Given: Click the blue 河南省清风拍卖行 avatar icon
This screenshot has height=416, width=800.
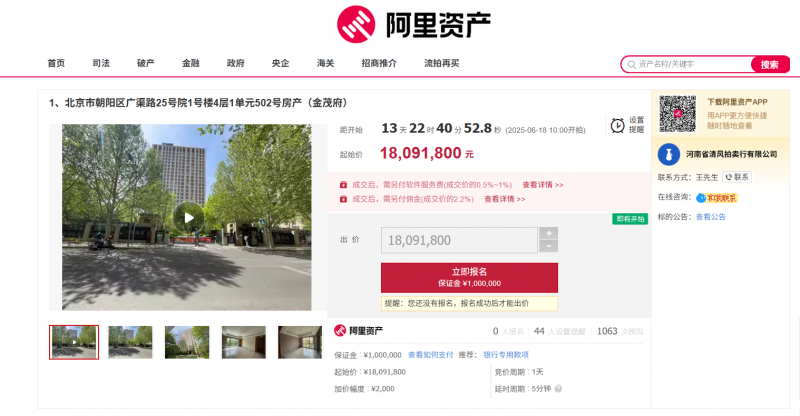Looking at the screenshot, I should 668,154.
